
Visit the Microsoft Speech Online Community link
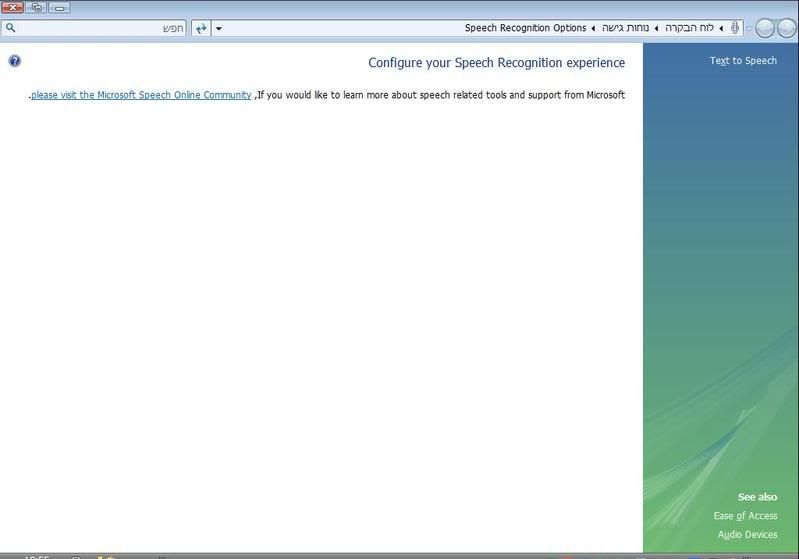[x=141, y=95]
